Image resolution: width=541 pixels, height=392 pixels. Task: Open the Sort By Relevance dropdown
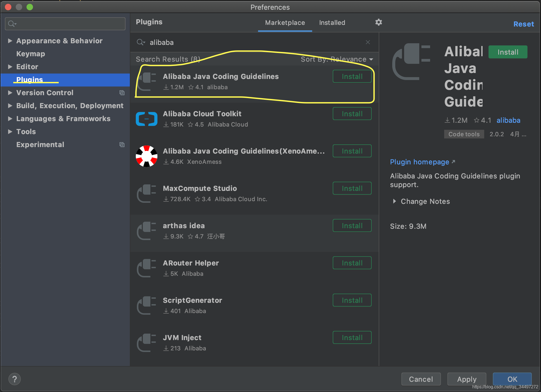click(337, 59)
